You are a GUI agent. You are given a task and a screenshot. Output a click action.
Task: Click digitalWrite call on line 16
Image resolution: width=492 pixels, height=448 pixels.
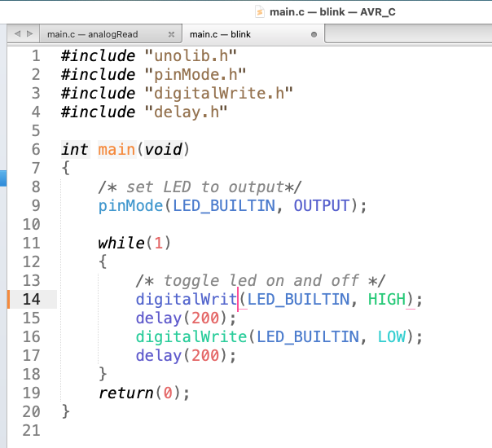click(191, 336)
